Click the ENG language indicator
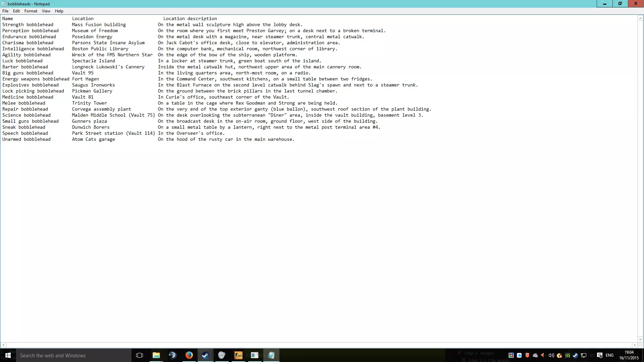This screenshot has height=362, width=644. (x=609, y=355)
